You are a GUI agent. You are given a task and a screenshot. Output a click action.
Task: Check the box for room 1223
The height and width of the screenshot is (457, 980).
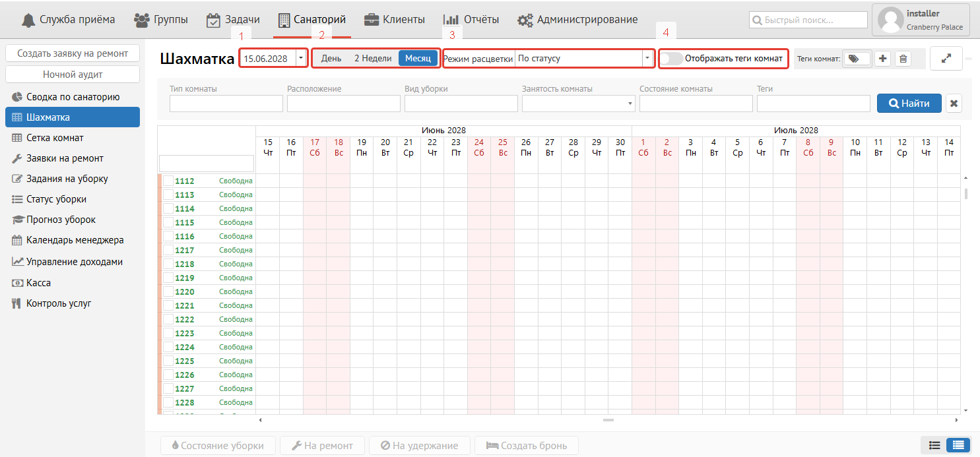point(168,333)
